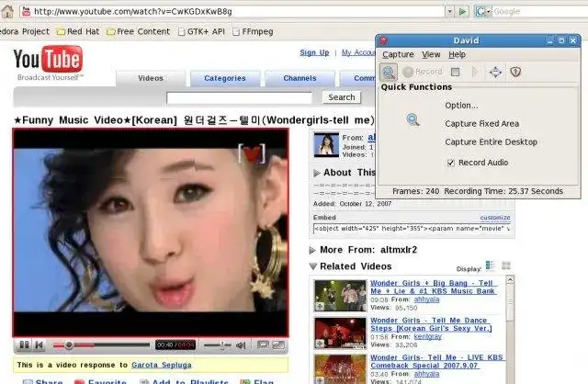Expand the About This Video section
This screenshot has width=588, height=384.
[x=316, y=173]
